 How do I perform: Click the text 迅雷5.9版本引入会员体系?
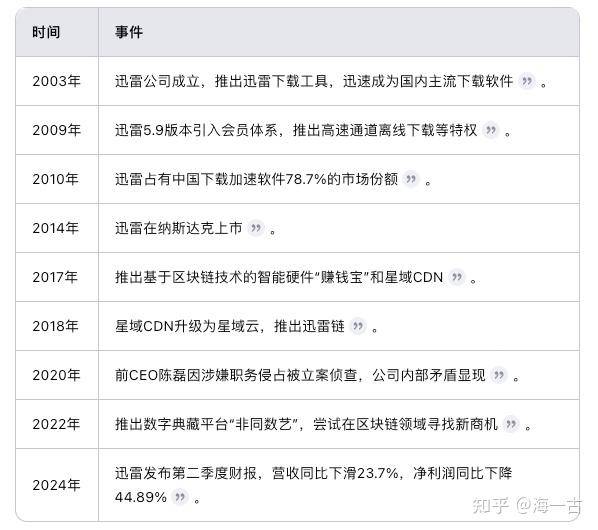[x=196, y=130]
